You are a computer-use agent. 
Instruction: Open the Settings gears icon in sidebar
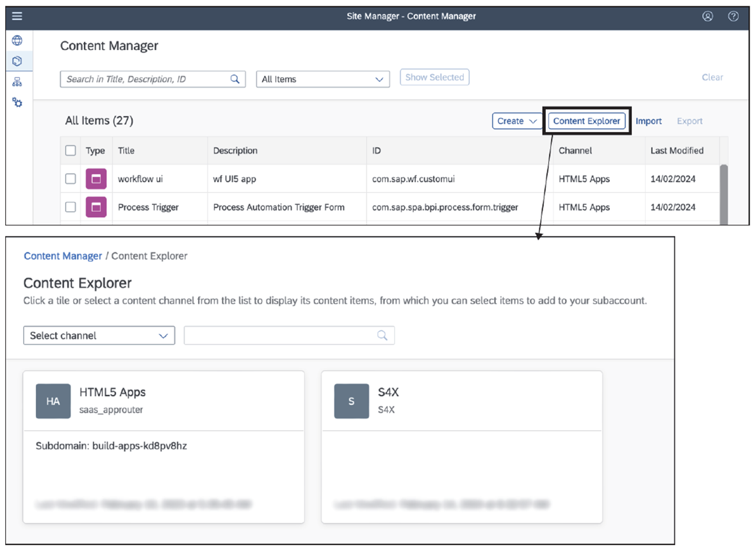pos(17,102)
